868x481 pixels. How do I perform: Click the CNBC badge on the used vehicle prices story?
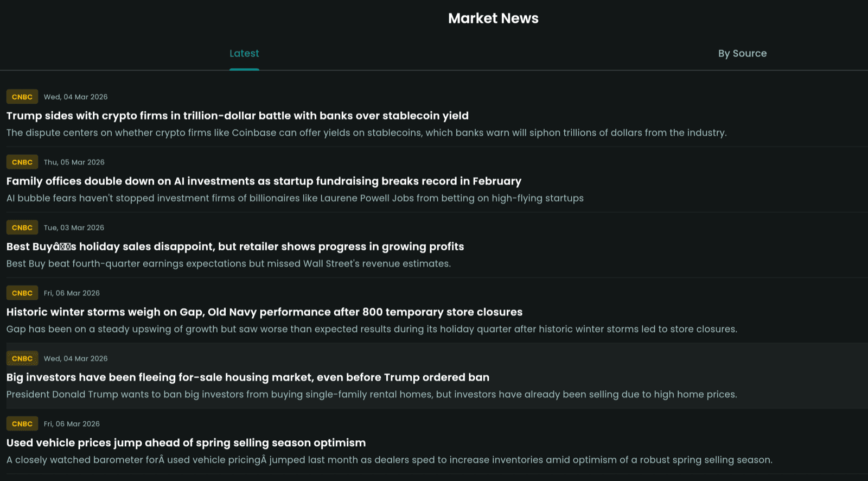click(x=22, y=423)
